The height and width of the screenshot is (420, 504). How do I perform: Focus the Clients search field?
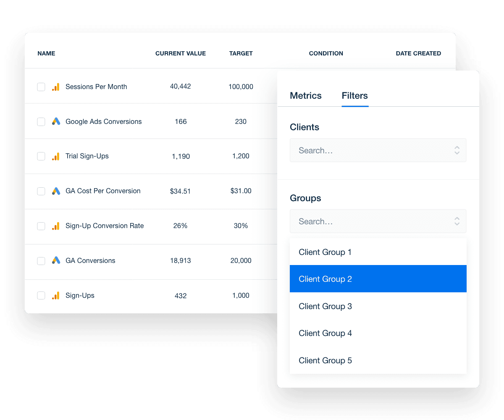370,150
